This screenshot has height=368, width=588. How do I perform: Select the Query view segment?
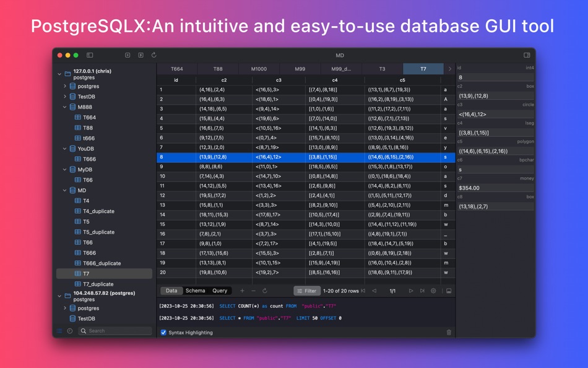(220, 291)
